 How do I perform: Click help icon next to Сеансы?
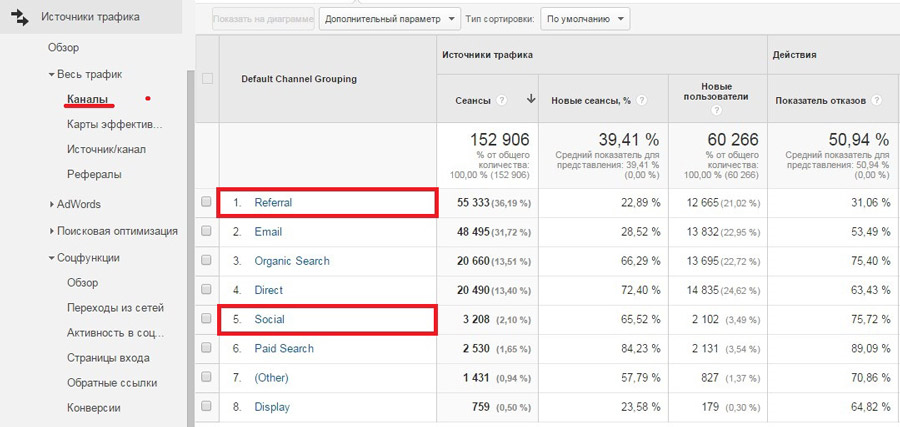(502, 100)
